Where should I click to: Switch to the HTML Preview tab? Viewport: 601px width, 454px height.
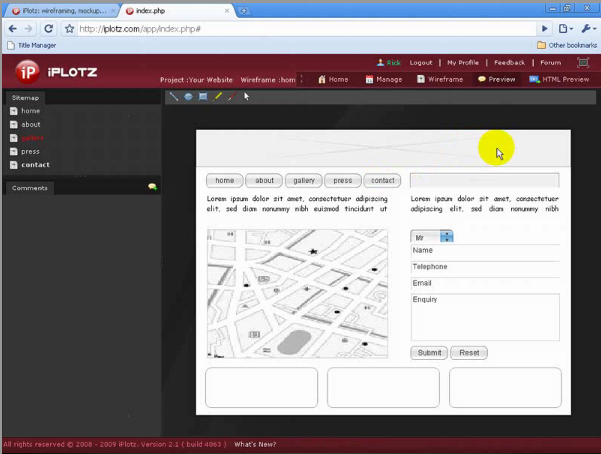(559, 79)
